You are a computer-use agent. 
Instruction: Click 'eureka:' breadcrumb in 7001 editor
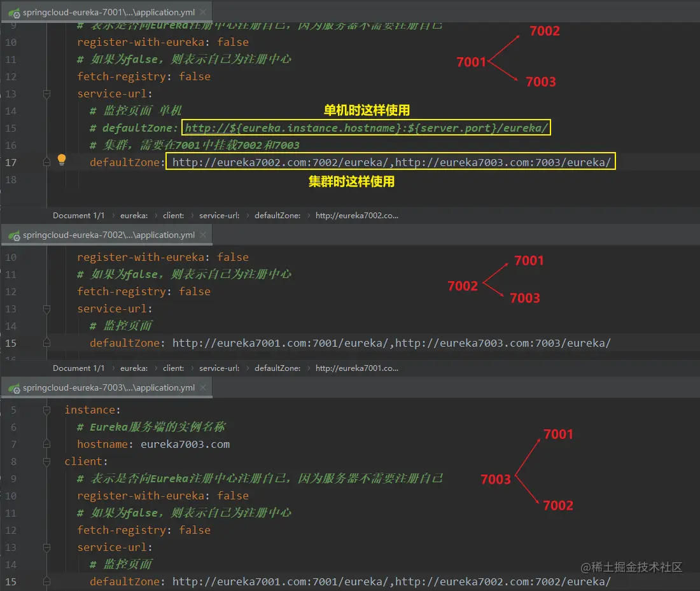134,216
